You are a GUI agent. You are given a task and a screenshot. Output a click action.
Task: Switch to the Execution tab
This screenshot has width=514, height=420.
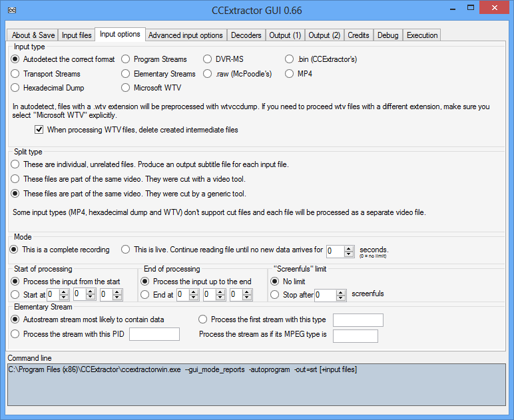[x=422, y=35]
